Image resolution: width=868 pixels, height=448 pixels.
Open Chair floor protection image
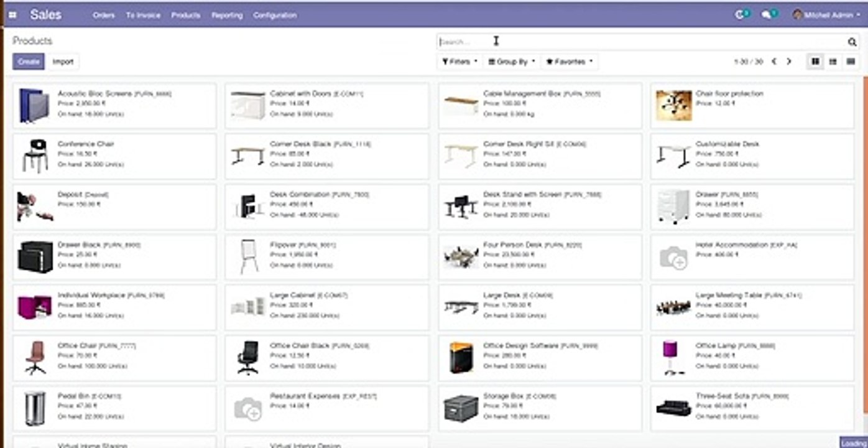[673, 106]
